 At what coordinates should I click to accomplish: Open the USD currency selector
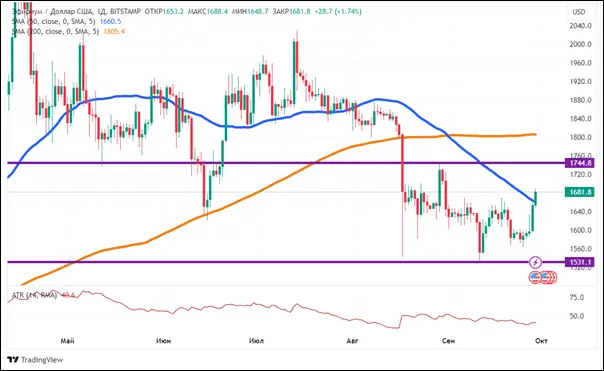point(578,12)
